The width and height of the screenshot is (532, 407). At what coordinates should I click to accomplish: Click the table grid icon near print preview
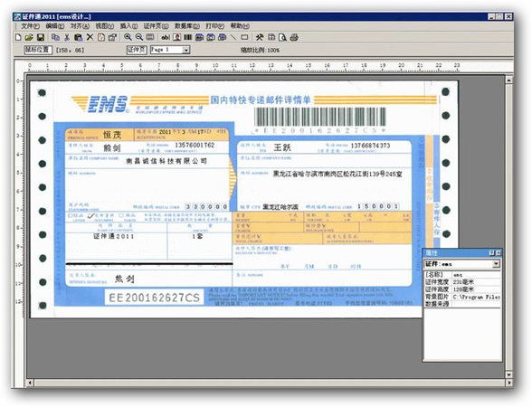click(271, 37)
